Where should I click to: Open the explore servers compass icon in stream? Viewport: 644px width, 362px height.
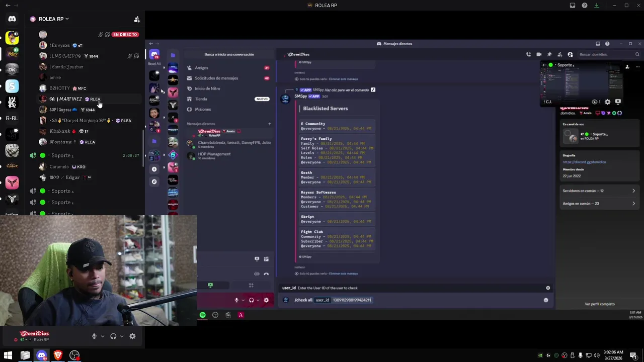(x=154, y=182)
